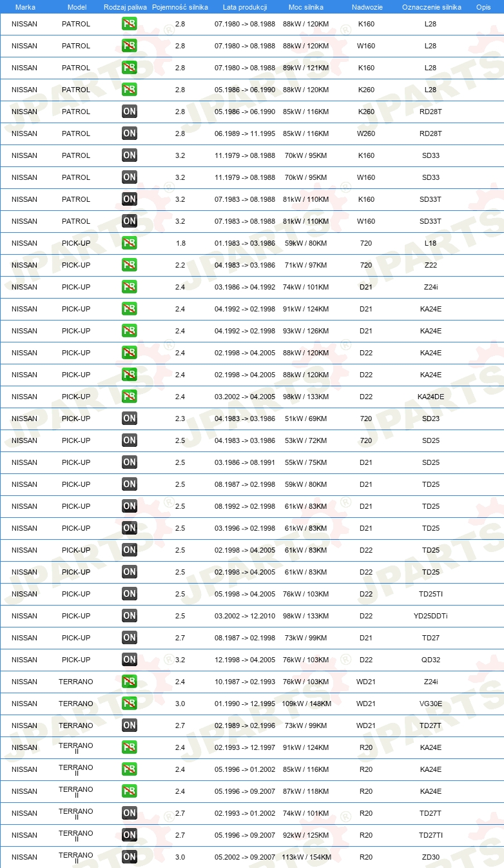
Task: Click the Marka column header
Action: point(25,7)
